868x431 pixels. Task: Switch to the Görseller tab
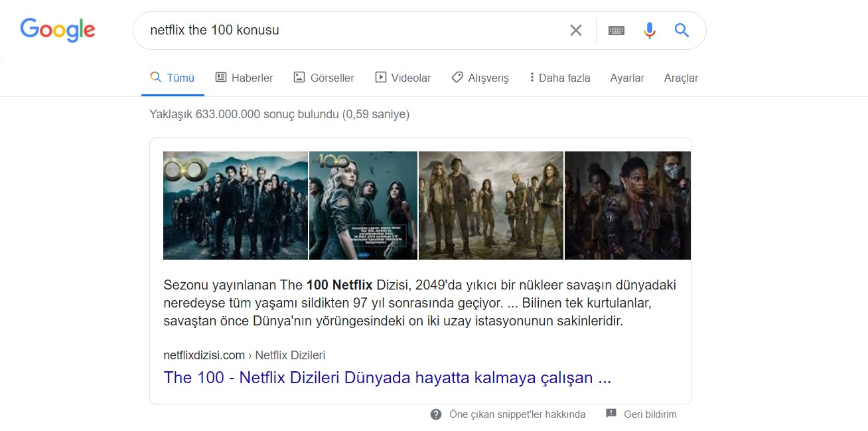pyautogui.click(x=324, y=78)
